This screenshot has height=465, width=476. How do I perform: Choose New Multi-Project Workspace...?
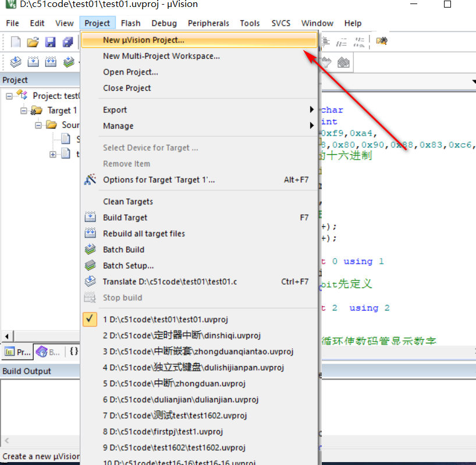pos(199,56)
